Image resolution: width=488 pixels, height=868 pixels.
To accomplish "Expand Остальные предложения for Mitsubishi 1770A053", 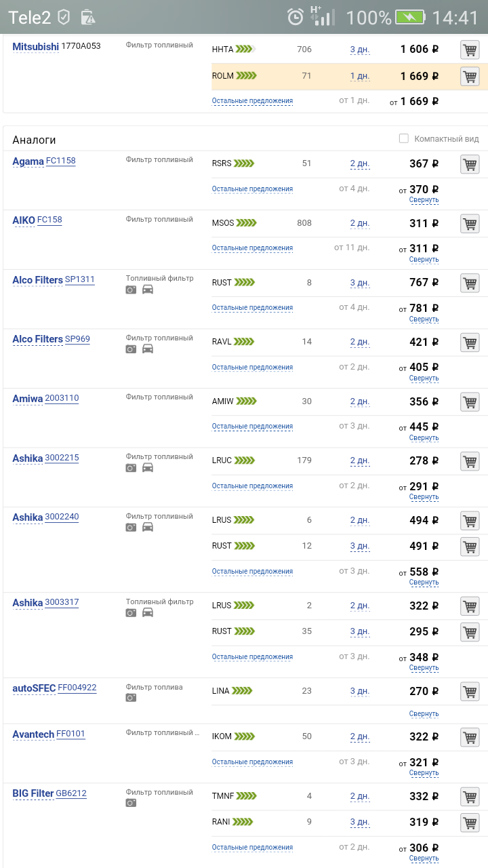I will 252,101.
